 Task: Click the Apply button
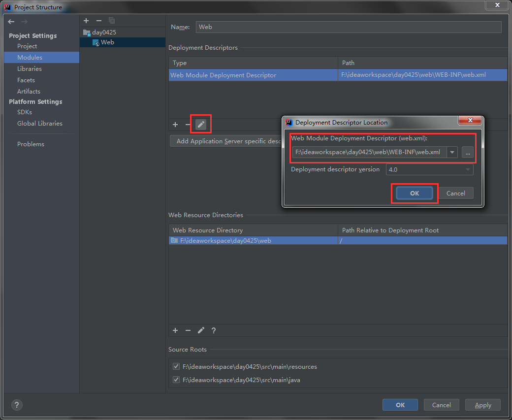tap(483, 405)
